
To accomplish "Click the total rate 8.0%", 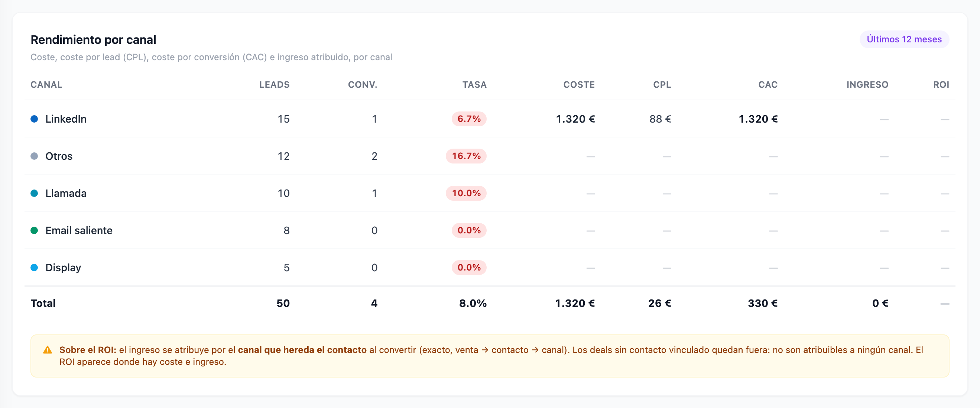I will [473, 303].
